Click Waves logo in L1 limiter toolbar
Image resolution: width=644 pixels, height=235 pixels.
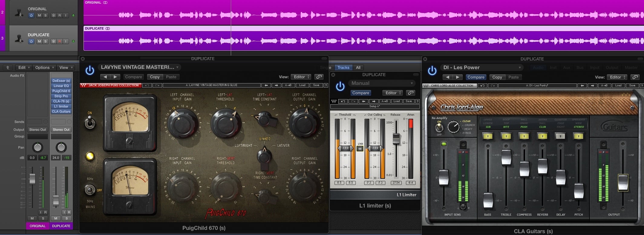click(334, 101)
